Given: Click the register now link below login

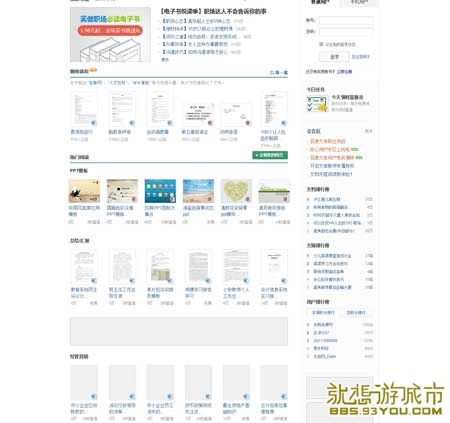Looking at the screenshot, I should [x=344, y=72].
